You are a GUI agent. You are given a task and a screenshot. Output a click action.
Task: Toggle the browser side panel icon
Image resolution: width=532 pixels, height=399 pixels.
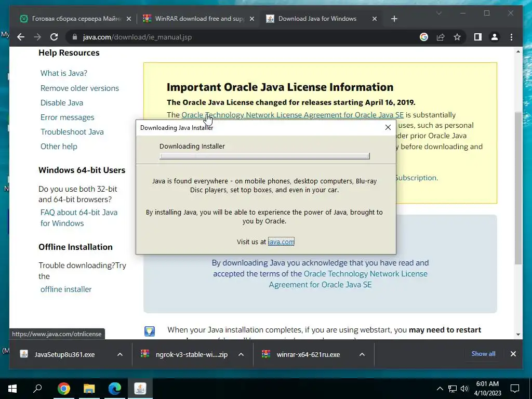pyautogui.click(x=478, y=37)
